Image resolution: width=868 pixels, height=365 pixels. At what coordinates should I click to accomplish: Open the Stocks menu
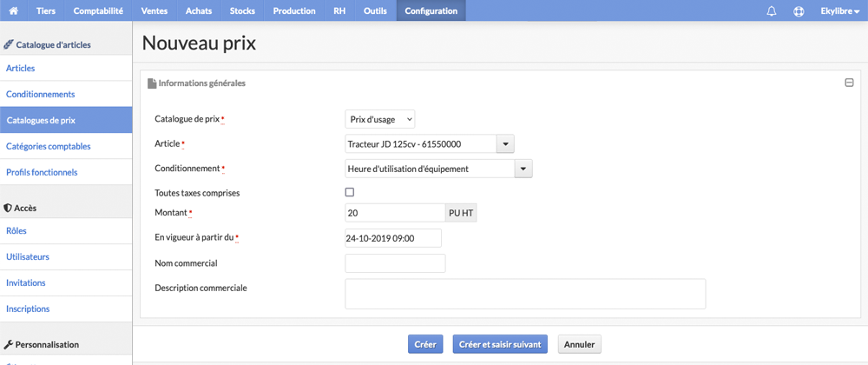click(x=242, y=10)
